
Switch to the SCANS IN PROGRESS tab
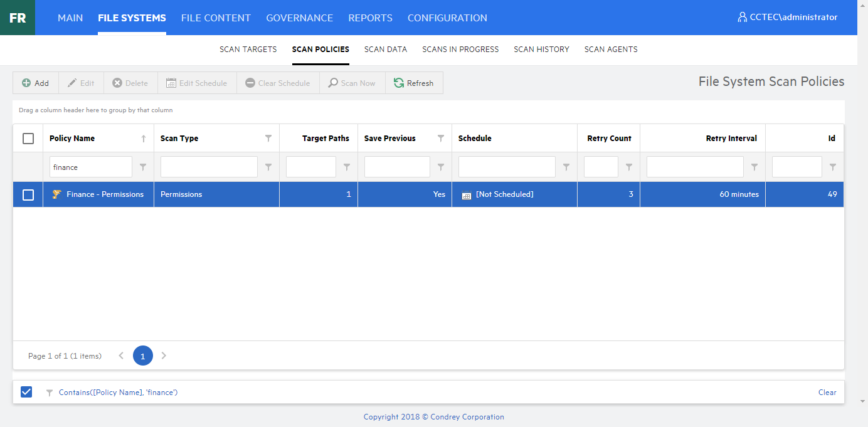click(x=460, y=49)
